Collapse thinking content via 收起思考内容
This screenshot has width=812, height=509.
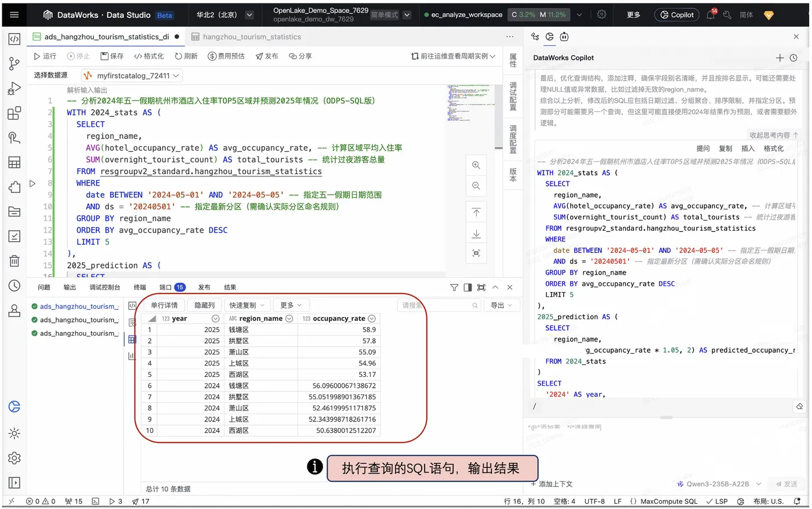click(x=774, y=135)
